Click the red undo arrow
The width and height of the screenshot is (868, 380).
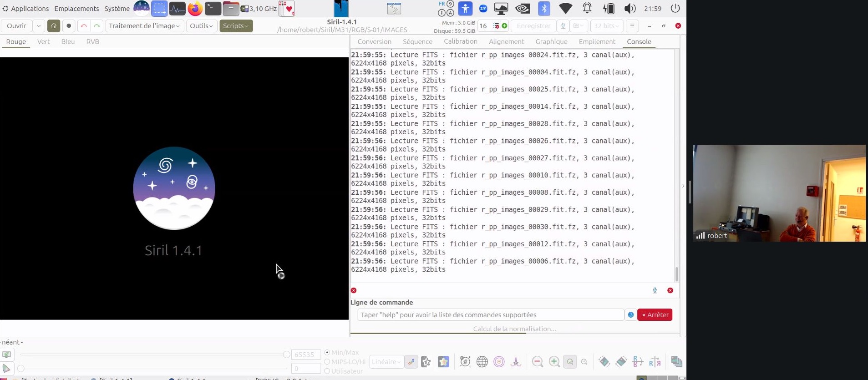(x=84, y=26)
